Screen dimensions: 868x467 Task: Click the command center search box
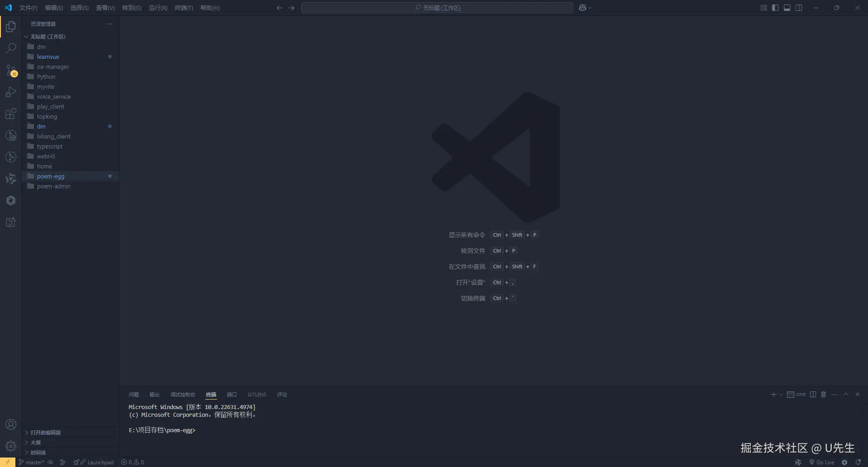click(x=437, y=8)
